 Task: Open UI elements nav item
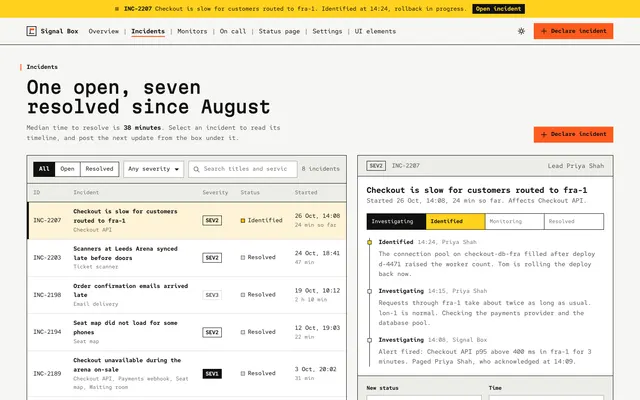click(375, 31)
